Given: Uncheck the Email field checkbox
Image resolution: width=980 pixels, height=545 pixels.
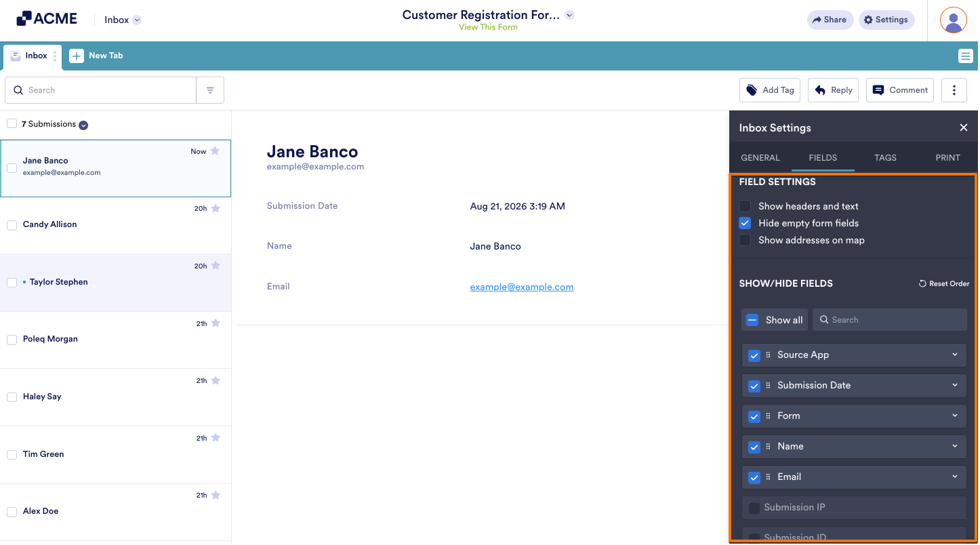Looking at the screenshot, I should 754,477.
